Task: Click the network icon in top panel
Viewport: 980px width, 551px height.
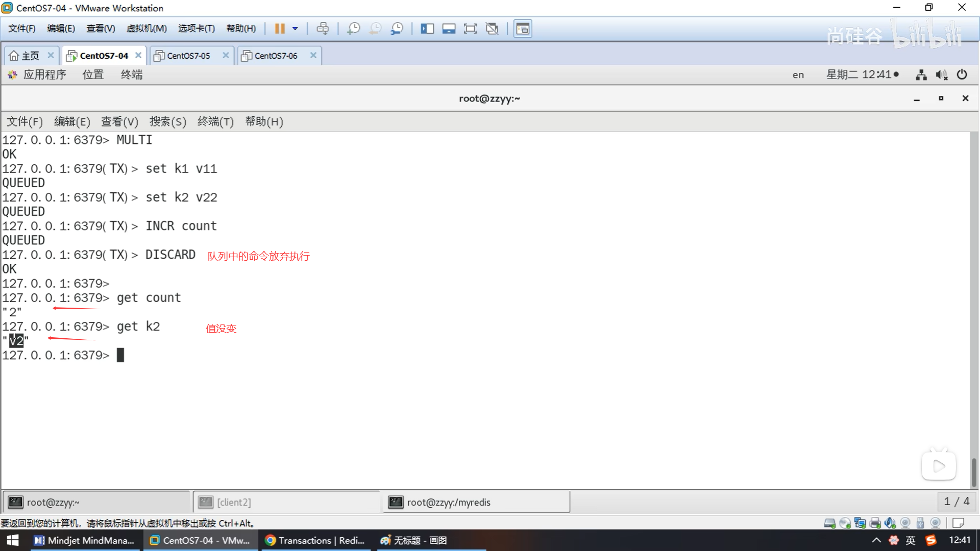Action: point(921,75)
